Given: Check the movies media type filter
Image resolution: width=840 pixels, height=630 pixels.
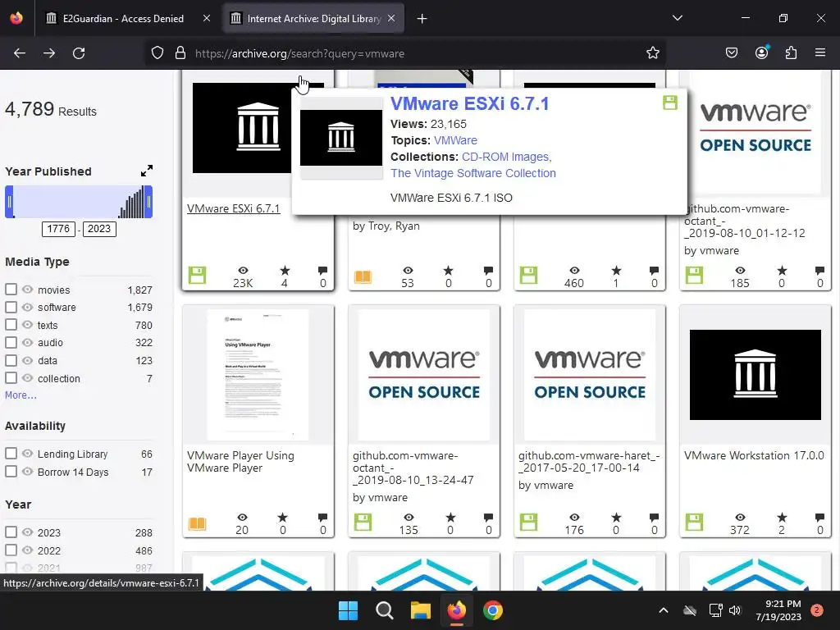Looking at the screenshot, I should coord(11,290).
